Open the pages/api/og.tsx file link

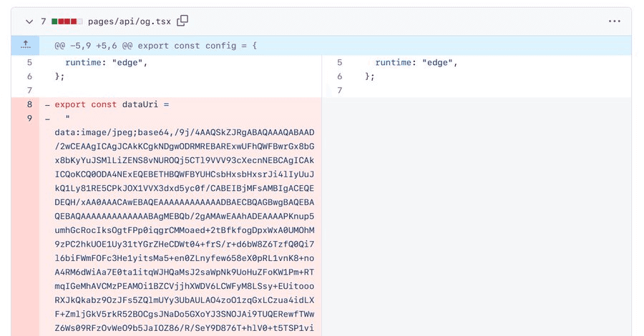pyautogui.click(x=130, y=21)
